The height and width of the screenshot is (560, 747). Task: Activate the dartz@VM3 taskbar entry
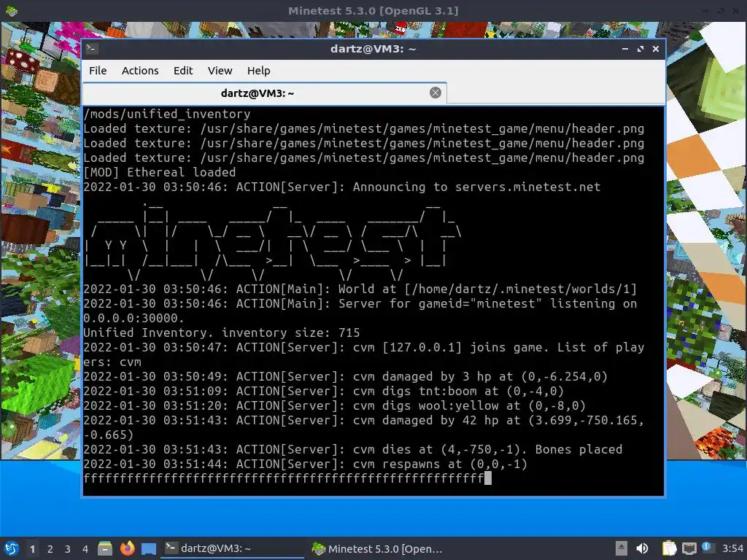(x=233, y=548)
